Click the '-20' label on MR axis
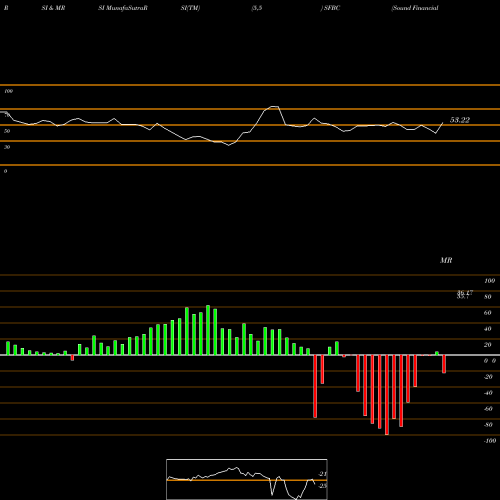The width and height of the screenshot is (500, 500). pyautogui.click(x=488, y=377)
